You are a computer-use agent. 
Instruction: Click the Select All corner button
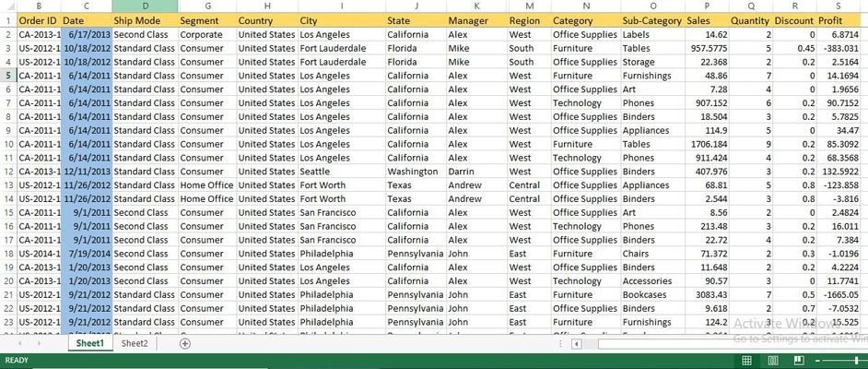pyautogui.click(x=7, y=6)
